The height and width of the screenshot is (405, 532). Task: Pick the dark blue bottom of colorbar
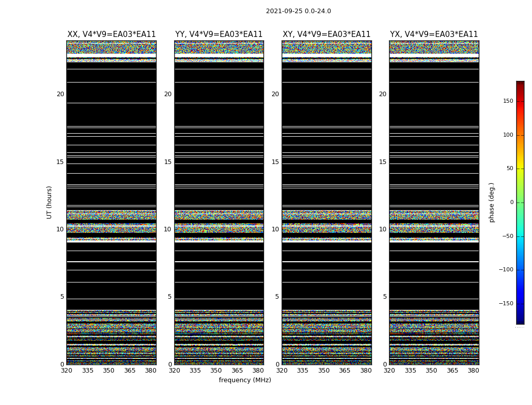click(520, 321)
